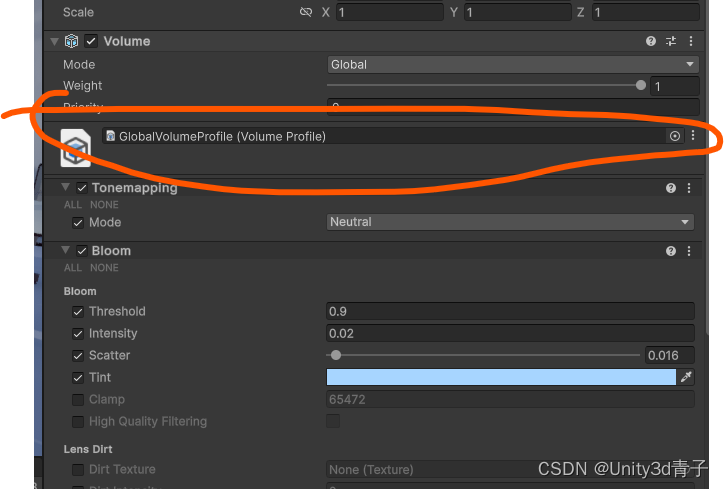Open Volume component help reference
The width and height of the screenshot is (724, 489).
click(651, 41)
